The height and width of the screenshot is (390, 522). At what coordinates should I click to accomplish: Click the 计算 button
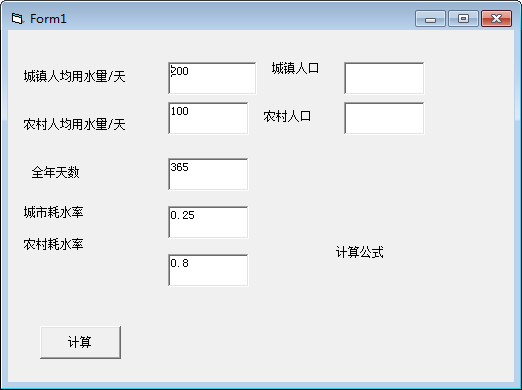coord(80,342)
